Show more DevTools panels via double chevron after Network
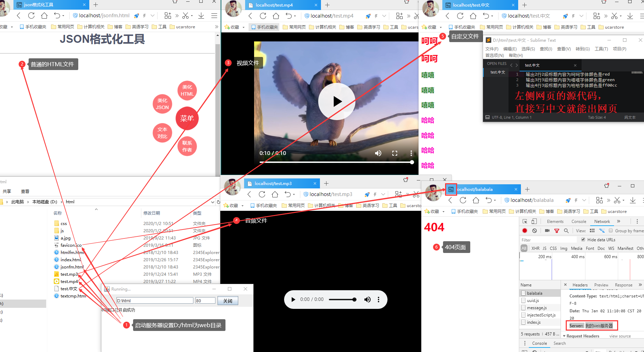 [x=619, y=221]
